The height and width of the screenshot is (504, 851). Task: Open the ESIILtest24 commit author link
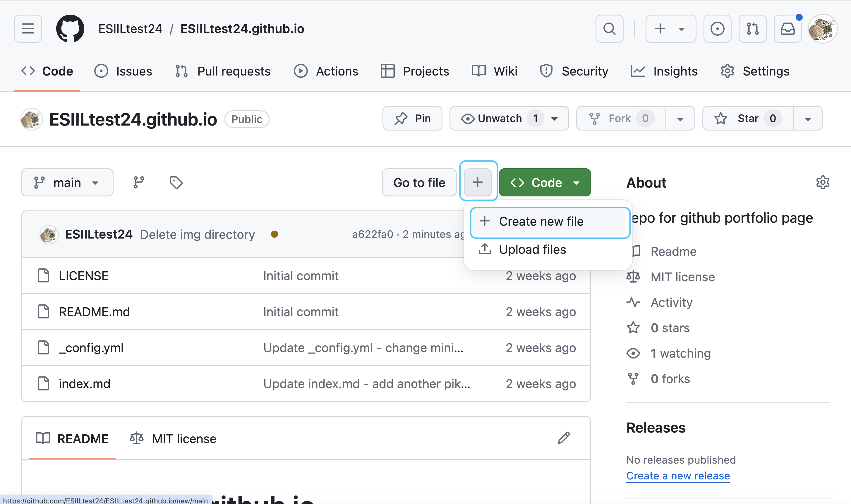pyautogui.click(x=99, y=234)
